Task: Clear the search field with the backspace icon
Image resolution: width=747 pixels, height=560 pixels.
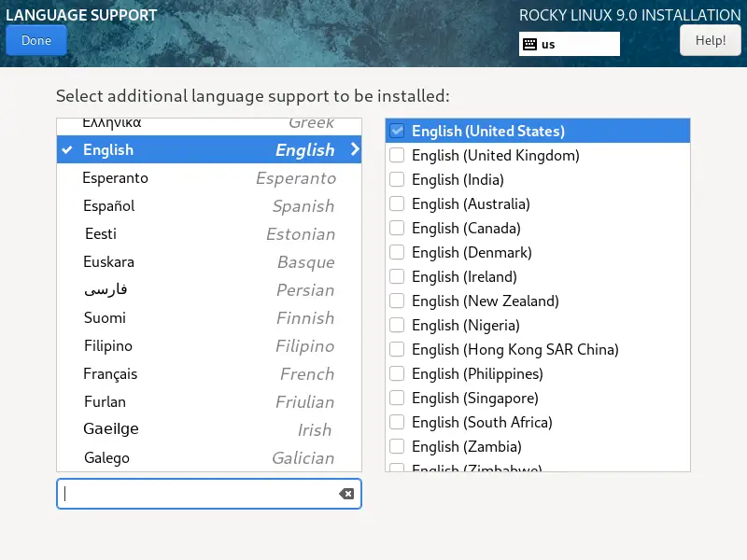Action: click(346, 494)
